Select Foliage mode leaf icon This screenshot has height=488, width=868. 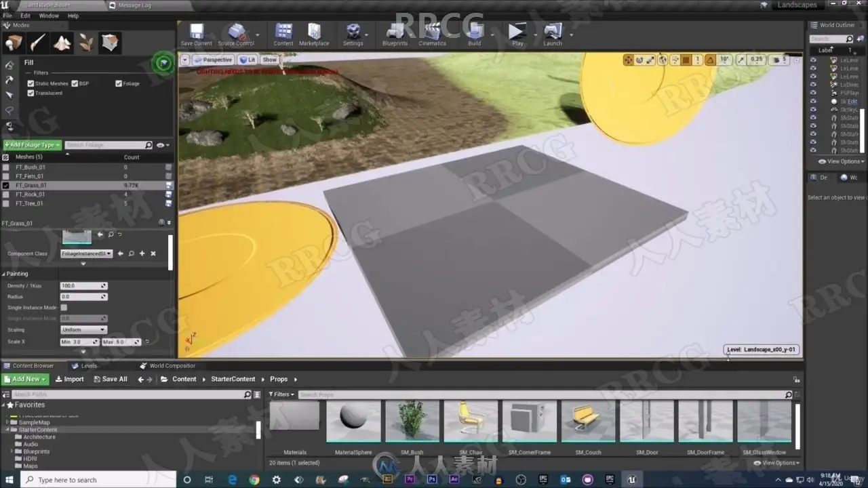click(86, 43)
